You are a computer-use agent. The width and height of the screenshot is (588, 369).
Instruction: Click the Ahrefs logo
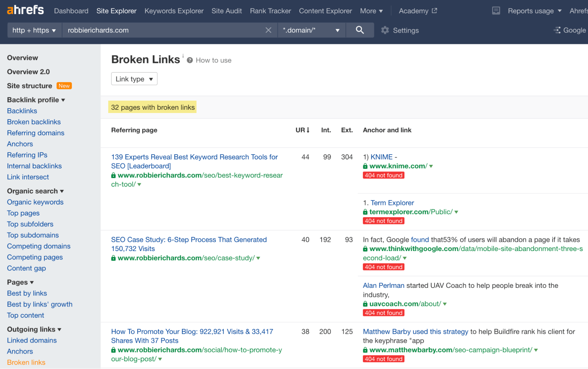25,10
